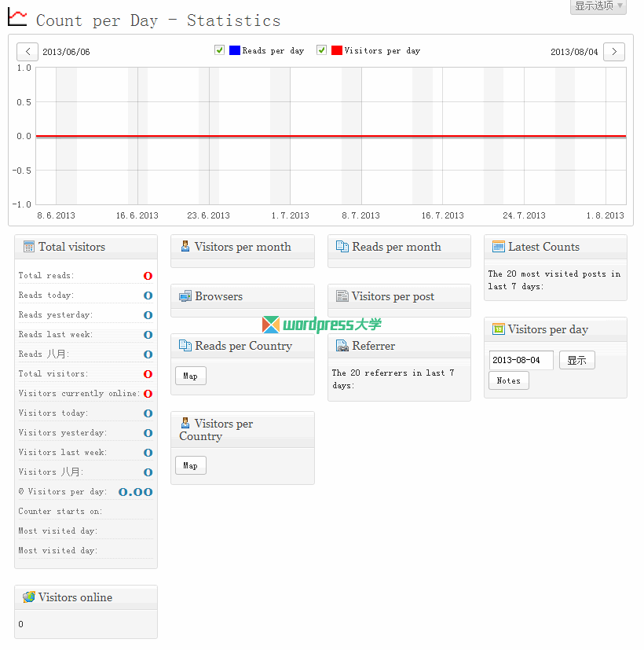Click the 显示 button next to the date

tap(576, 359)
